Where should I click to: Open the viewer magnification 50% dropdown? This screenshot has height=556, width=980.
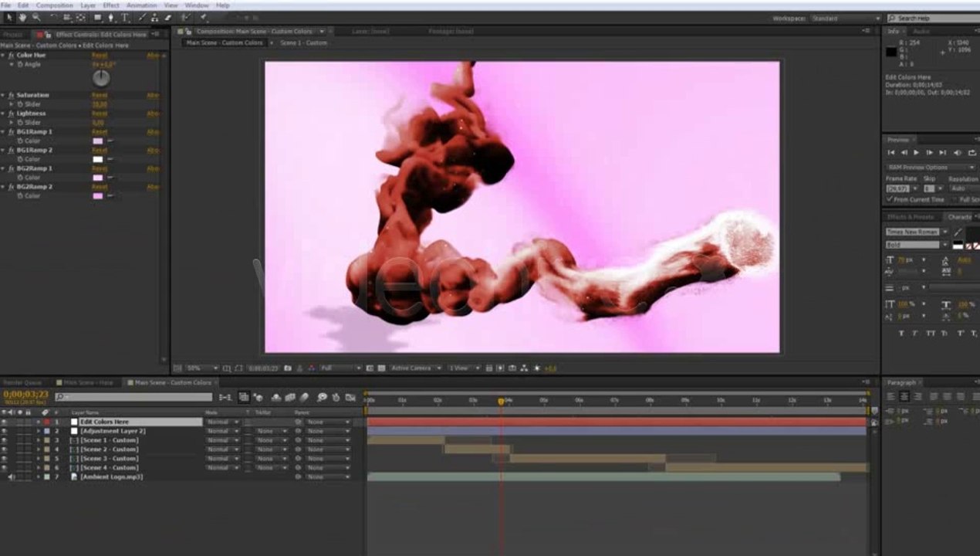tap(201, 368)
